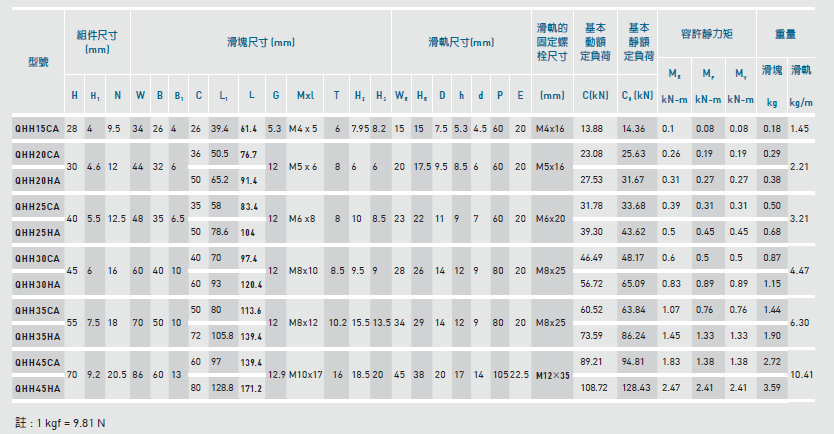Click the rail weight value 10.41

pyautogui.click(x=801, y=374)
